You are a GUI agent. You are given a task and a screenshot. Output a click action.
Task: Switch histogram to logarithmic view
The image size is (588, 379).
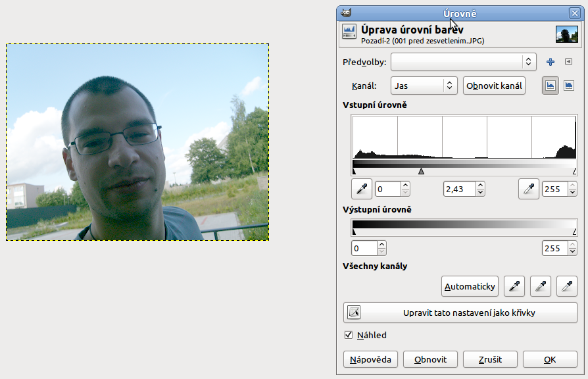[x=569, y=86]
